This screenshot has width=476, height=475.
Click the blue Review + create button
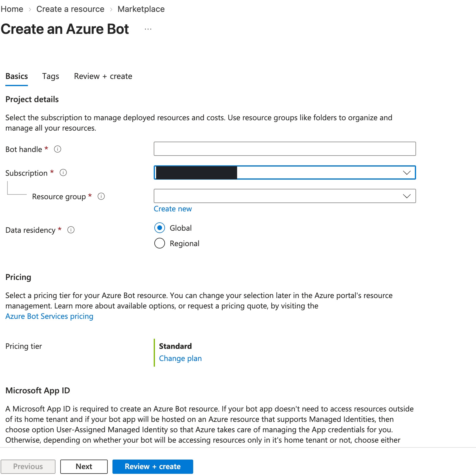(x=153, y=466)
